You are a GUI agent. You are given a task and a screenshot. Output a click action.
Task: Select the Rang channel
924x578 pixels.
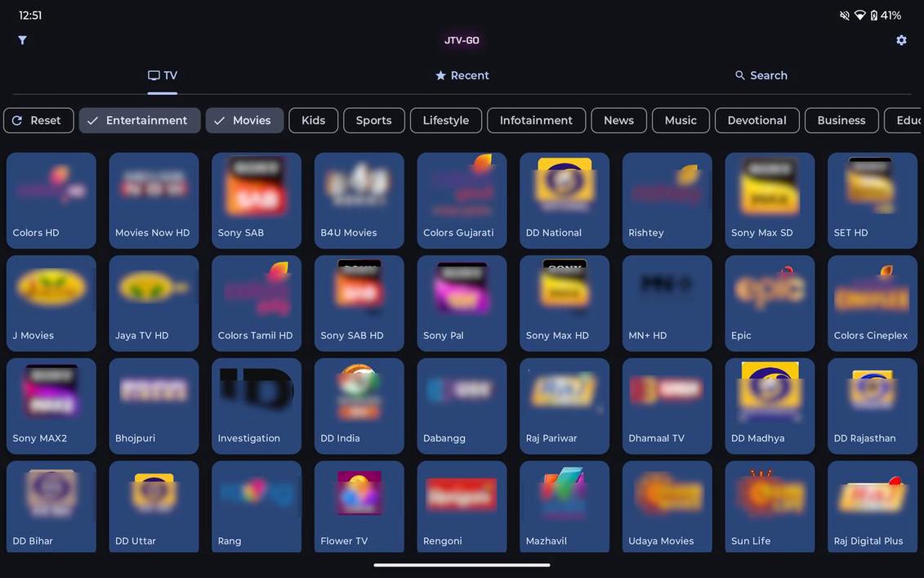[x=257, y=507]
